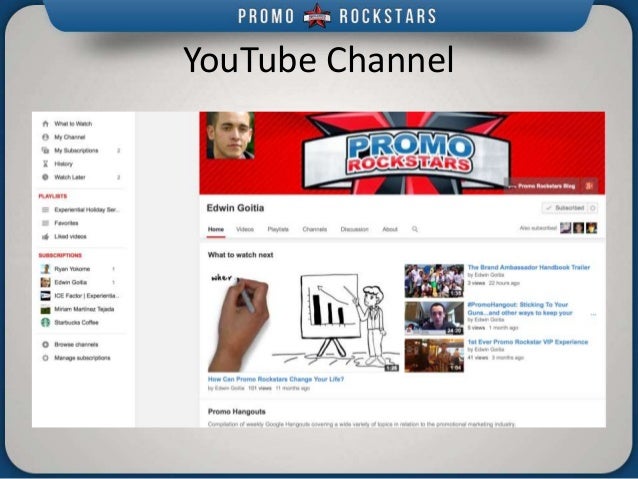Click the Experiential Holiday playlist icon
Screen dimensions: 638x479
pos(45,210)
